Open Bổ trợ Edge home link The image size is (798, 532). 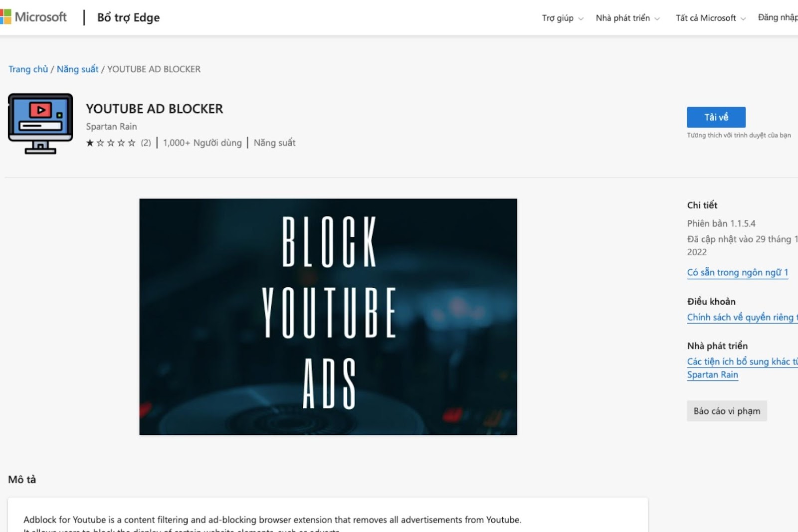pyautogui.click(x=128, y=17)
